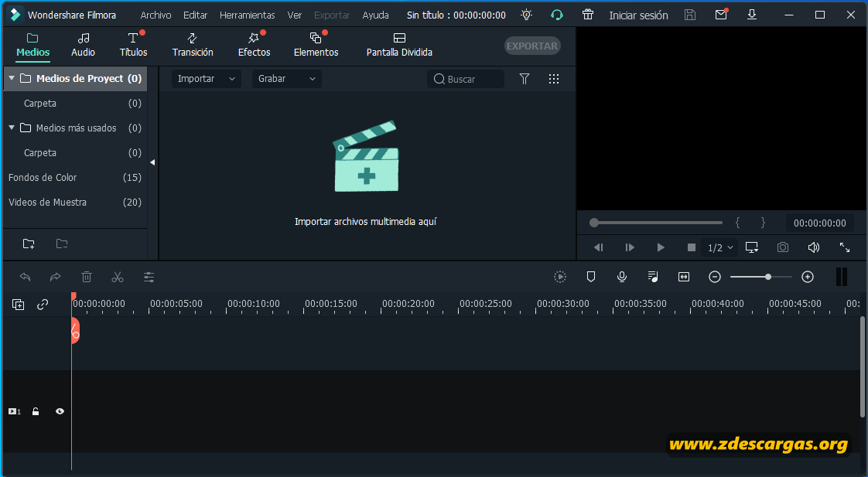868x477 pixels.
Task: Click the delete trash icon
Action: click(87, 277)
